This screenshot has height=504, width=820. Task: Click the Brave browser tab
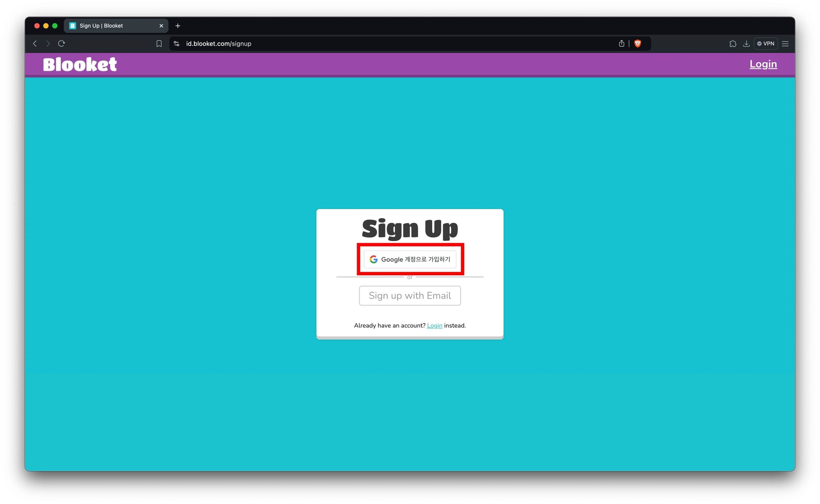[114, 25]
